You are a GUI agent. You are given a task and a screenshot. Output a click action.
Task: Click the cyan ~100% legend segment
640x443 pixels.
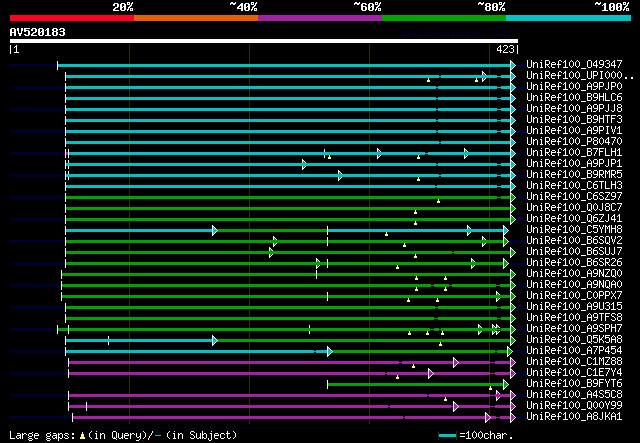pos(567,18)
